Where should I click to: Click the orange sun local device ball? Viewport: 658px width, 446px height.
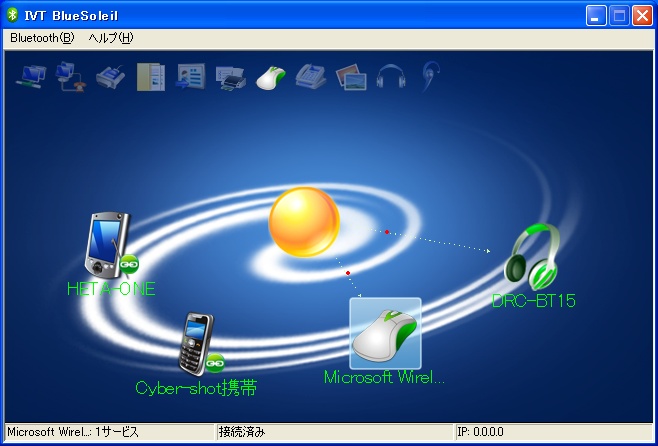(x=304, y=222)
